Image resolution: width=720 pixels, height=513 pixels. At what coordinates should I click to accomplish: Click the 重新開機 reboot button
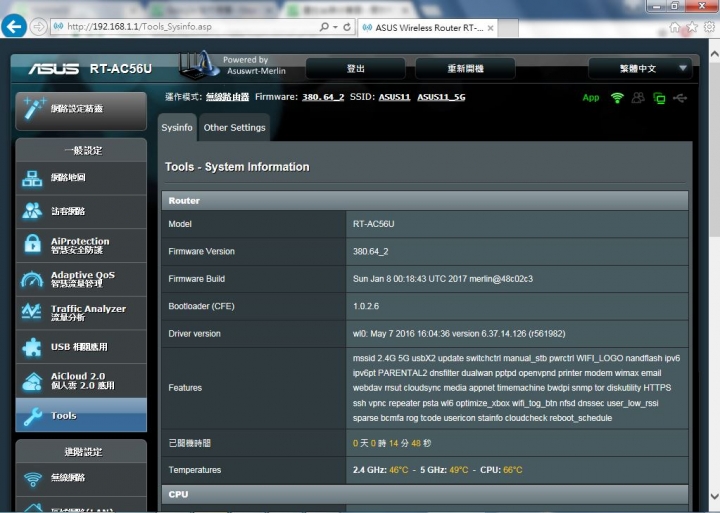click(x=465, y=69)
